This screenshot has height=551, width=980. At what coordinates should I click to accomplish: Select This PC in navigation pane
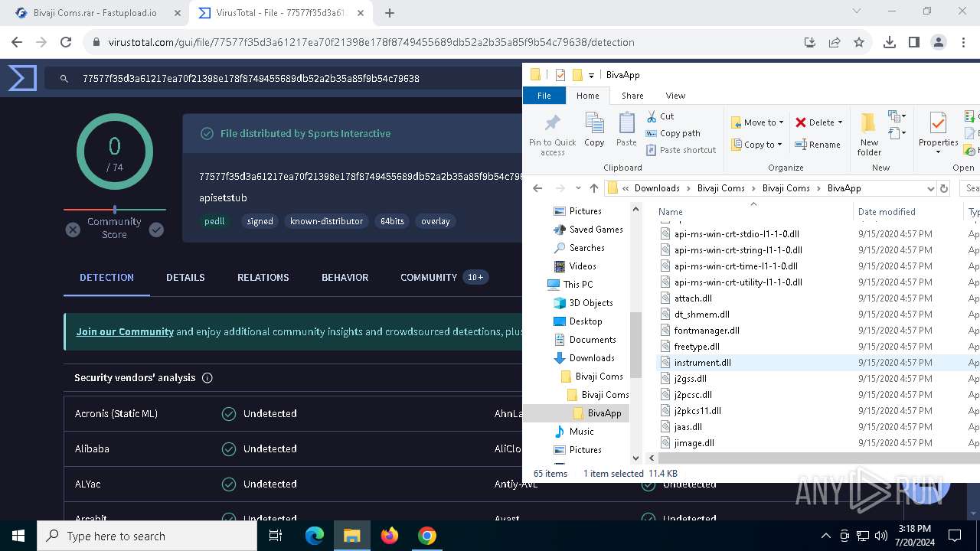point(577,284)
